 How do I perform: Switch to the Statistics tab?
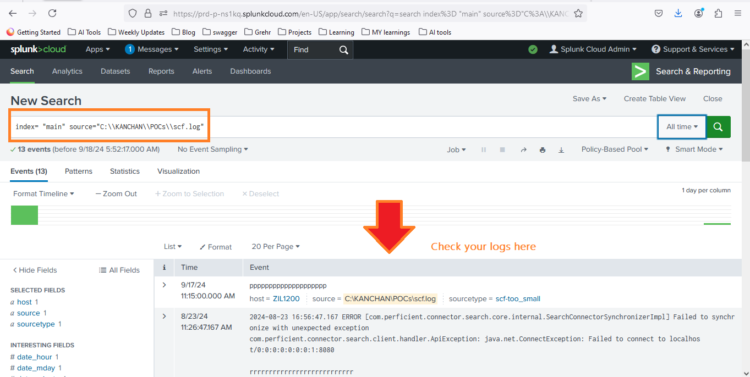coord(125,171)
